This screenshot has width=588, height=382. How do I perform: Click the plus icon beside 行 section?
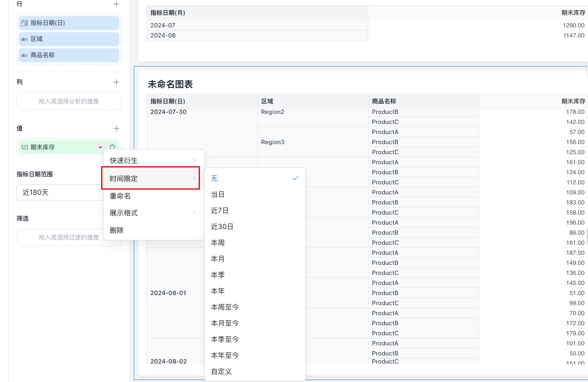point(116,4)
